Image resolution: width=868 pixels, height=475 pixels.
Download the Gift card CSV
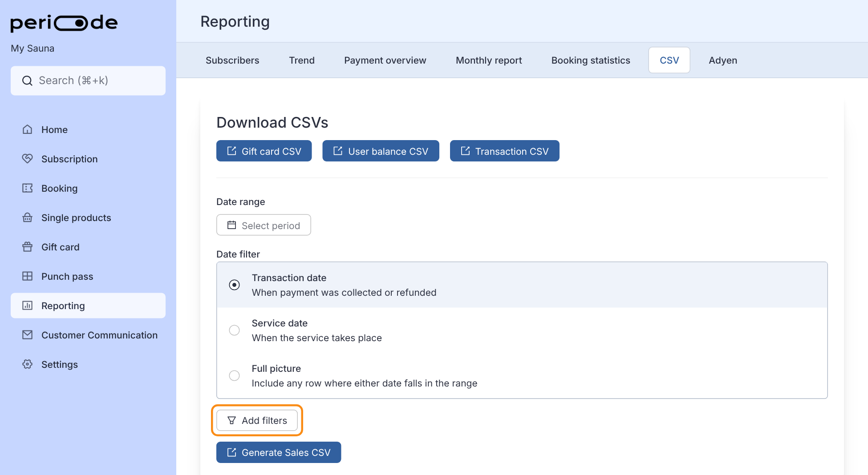pyautogui.click(x=264, y=151)
